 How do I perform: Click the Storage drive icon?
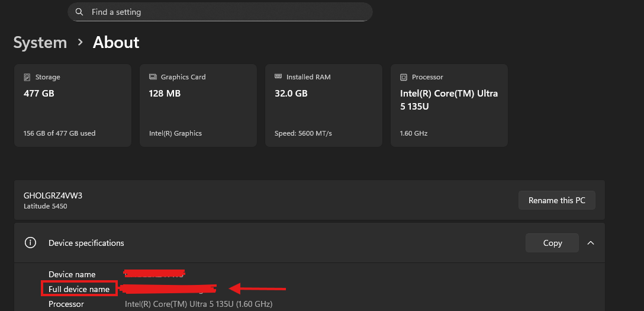point(27,77)
